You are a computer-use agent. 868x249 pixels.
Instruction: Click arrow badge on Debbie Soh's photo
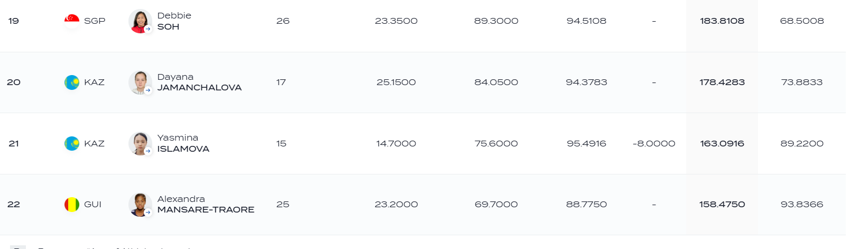(148, 29)
